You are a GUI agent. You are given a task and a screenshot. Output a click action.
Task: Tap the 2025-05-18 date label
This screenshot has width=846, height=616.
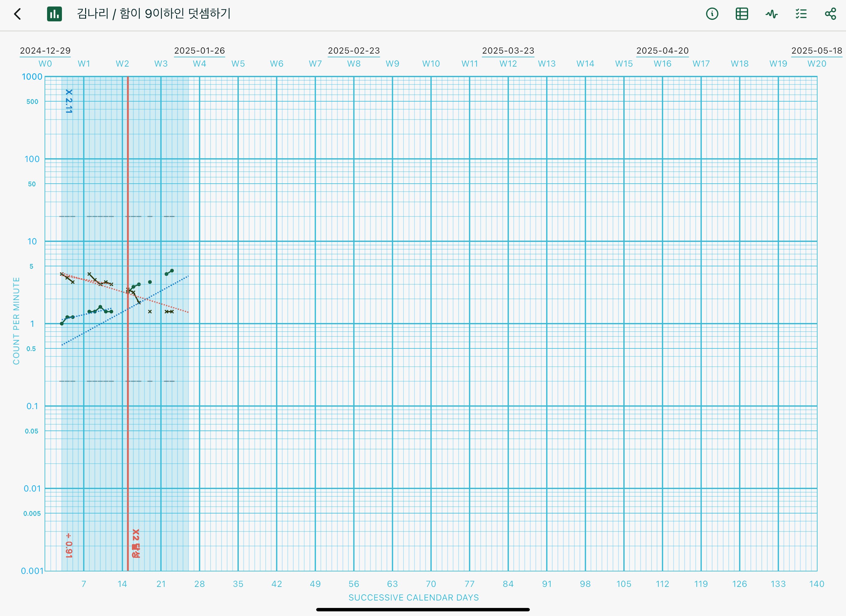pos(817,50)
